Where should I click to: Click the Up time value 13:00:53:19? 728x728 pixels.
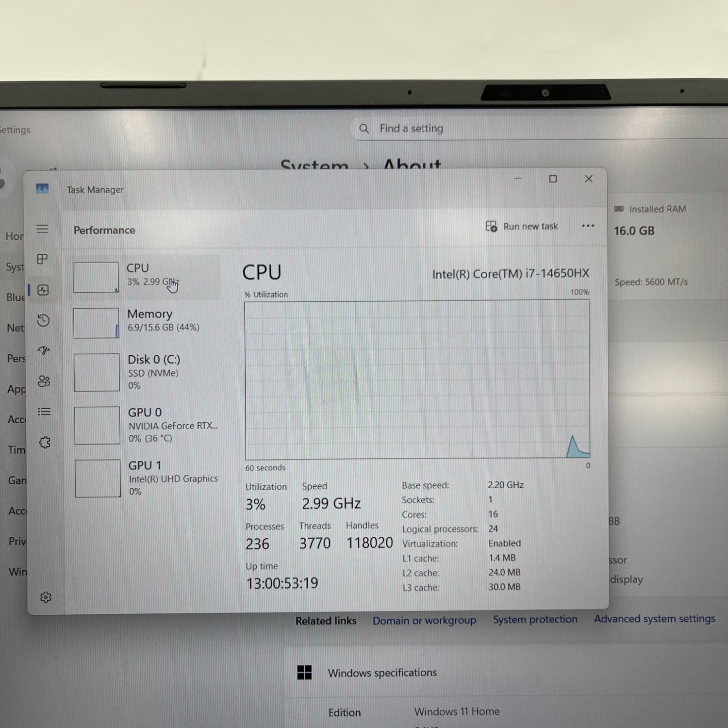(x=282, y=583)
